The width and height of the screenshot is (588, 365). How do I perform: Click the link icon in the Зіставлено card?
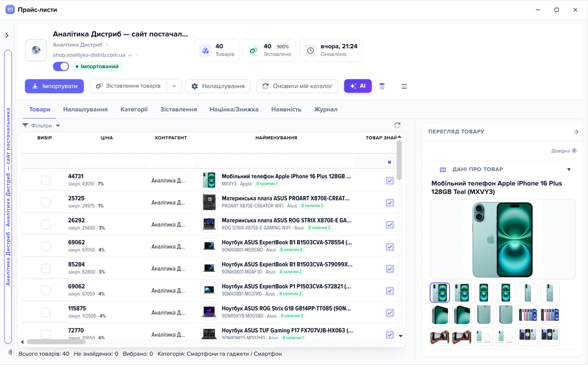tap(253, 50)
